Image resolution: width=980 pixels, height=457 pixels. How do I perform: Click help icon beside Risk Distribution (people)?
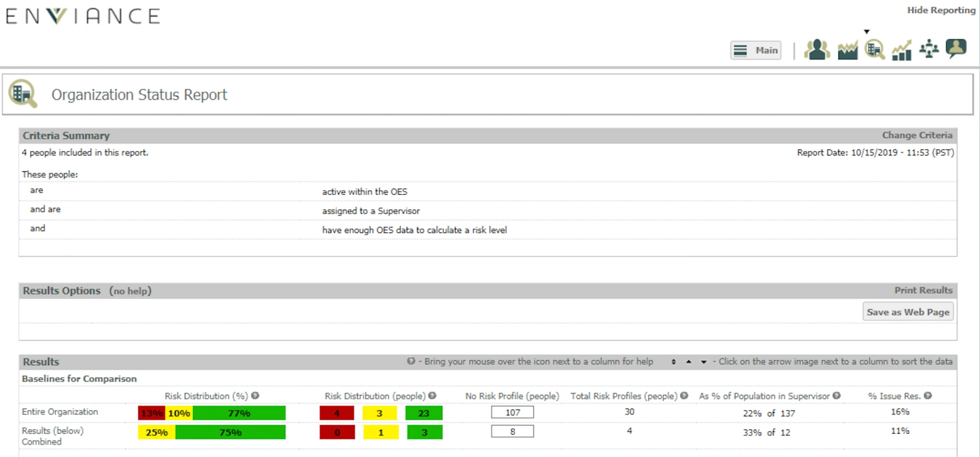tap(432, 396)
